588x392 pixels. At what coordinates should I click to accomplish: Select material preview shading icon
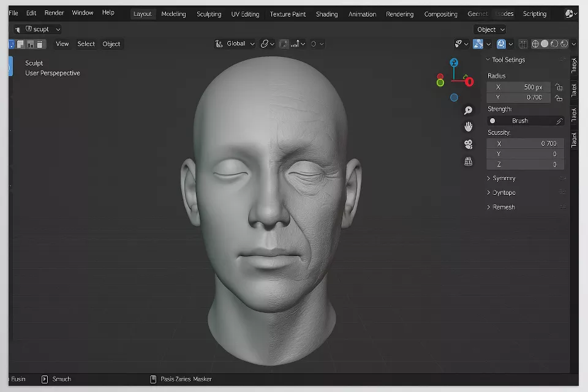click(554, 44)
